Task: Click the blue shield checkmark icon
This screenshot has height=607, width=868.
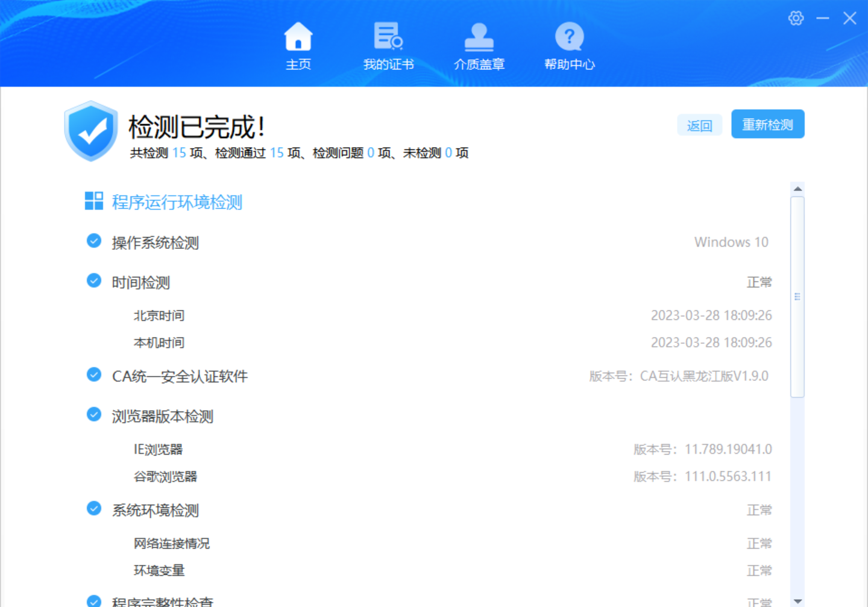Action: [x=91, y=131]
